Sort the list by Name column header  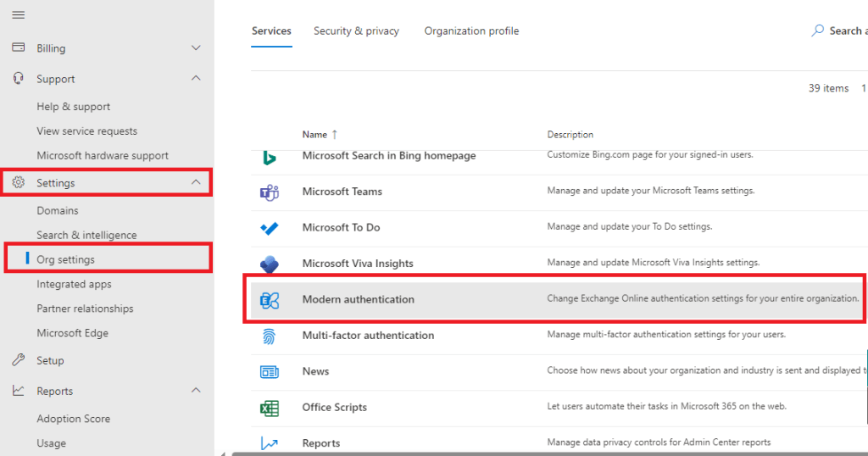pyautogui.click(x=315, y=135)
